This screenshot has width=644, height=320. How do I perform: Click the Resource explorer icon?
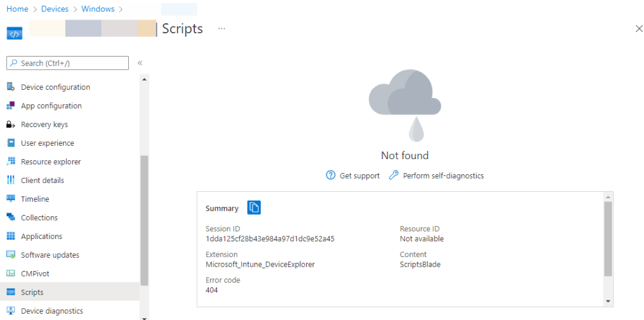click(10, 162)
